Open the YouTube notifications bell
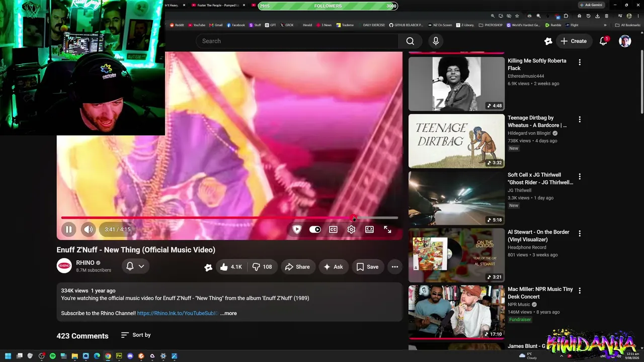 [x=603, y=41]
